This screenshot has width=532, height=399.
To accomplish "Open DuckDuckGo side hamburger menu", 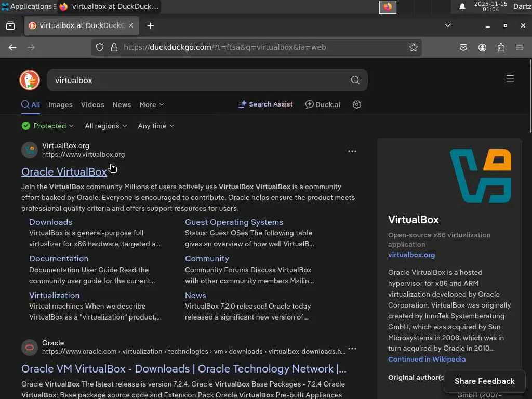I will click(x=510, y=78).
